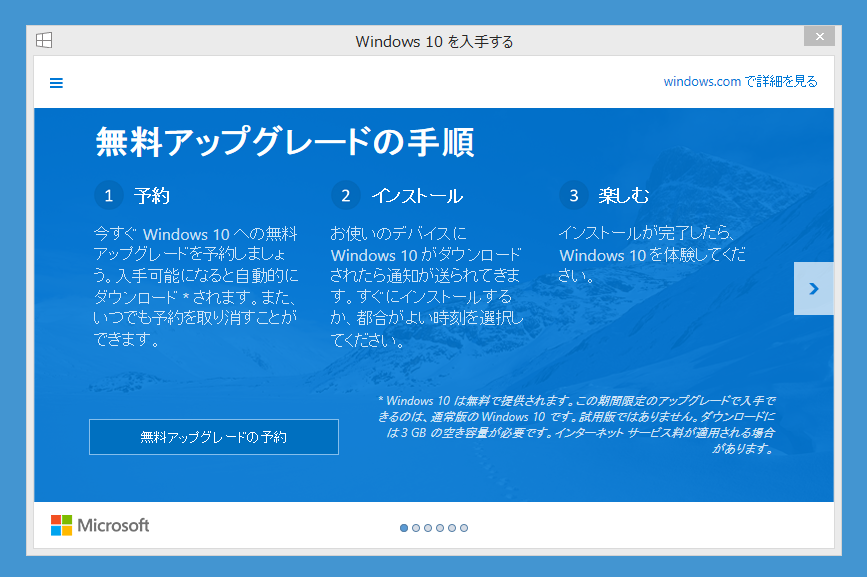The height and width of the screenshot is (577, 867).
Task: Click the step 2 circle number
Action: [x=346, y=195]
